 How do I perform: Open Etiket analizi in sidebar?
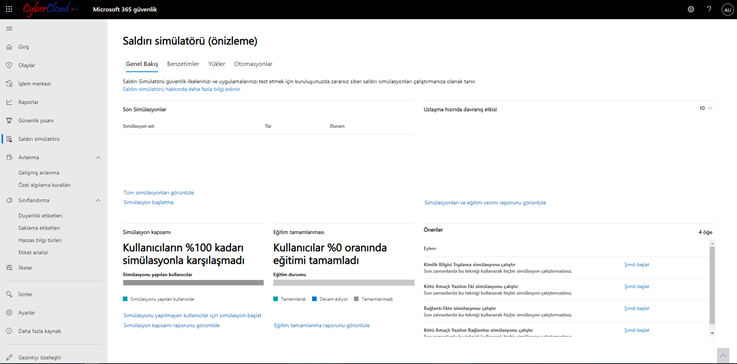pos(32,252)
